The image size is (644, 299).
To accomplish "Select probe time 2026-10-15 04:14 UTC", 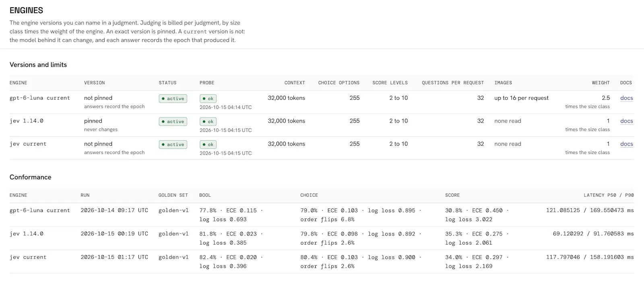I will [x=225, y=107].
